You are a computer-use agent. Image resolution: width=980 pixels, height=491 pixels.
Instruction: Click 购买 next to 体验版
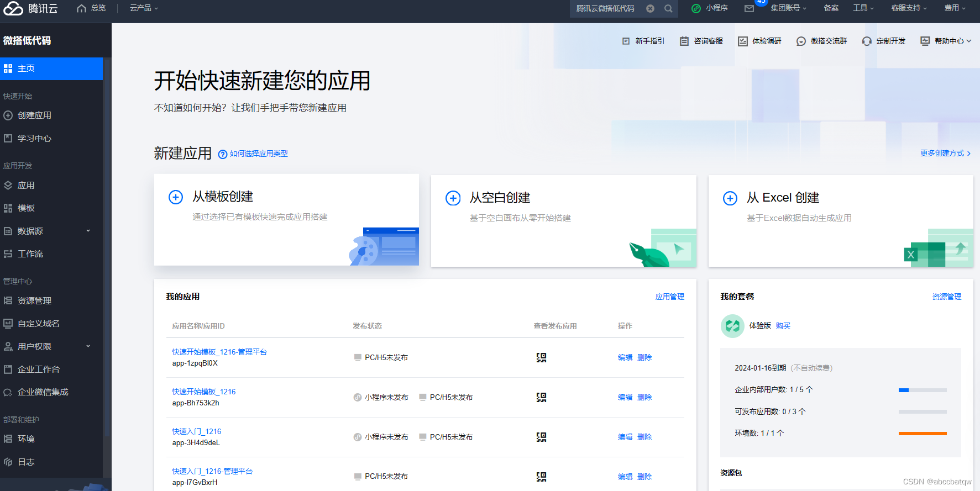coord(783,326)
